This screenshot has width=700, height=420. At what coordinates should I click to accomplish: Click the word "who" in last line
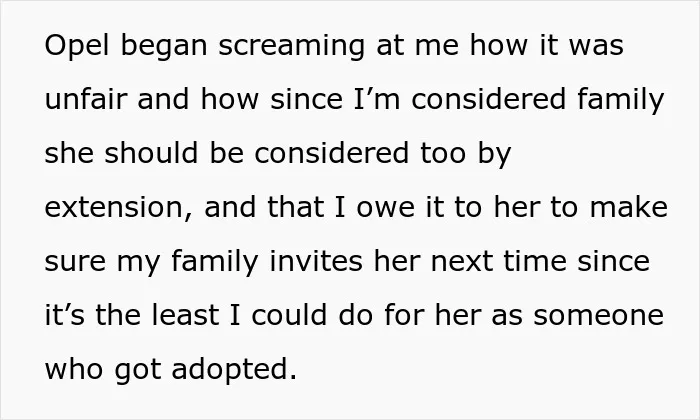pos(74,369)
